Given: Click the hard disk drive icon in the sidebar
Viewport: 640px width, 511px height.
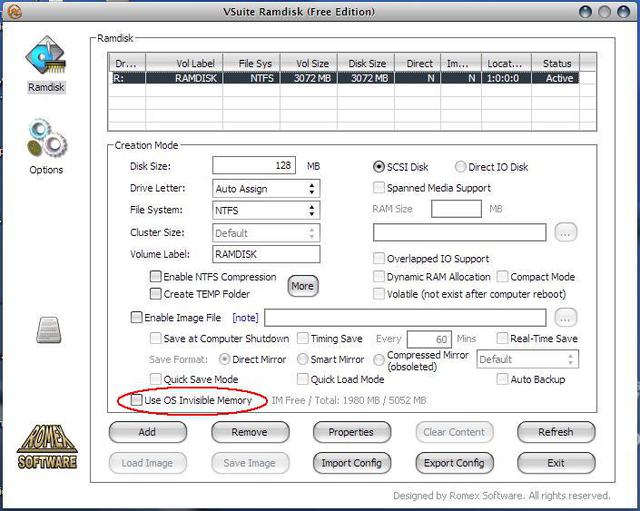Looking at the screenshot, I should pyautogui.click(x=48, y=330).
